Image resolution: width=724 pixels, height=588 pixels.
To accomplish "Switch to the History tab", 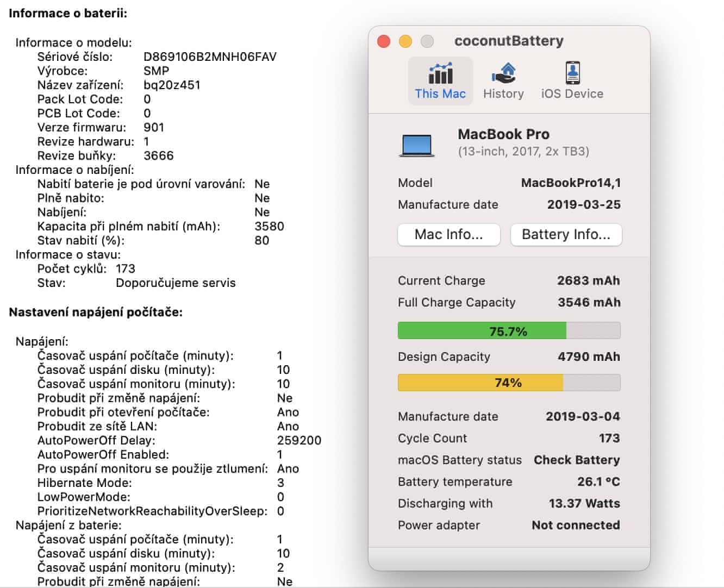I will (x=503, y=80).
